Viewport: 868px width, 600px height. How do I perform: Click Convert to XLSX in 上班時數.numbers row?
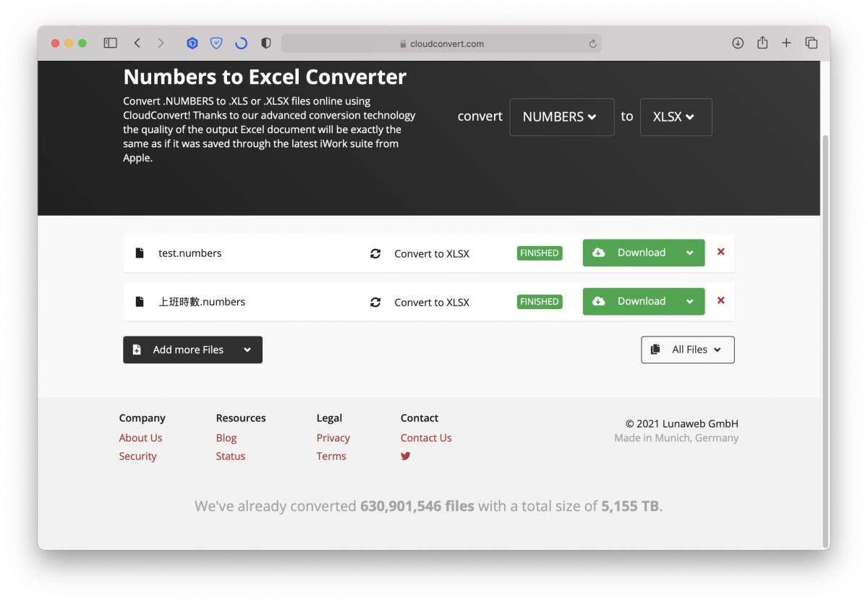pos(432,303)
